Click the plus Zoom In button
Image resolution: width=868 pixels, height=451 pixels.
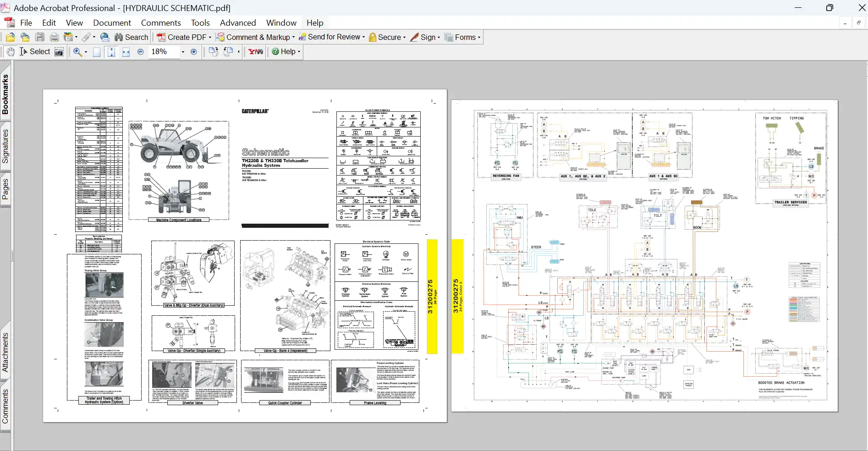click(x=194, y=52)
